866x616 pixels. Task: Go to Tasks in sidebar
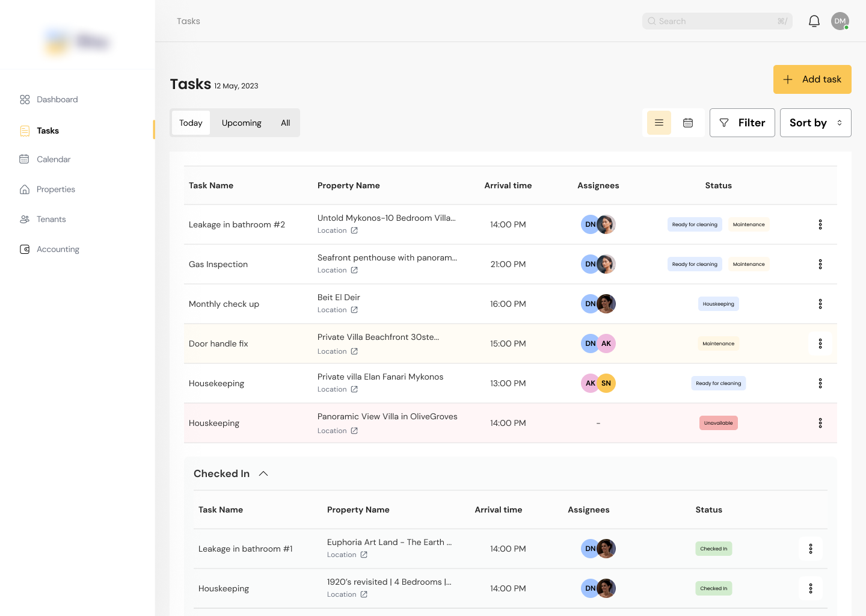click(x=48, y=131)
